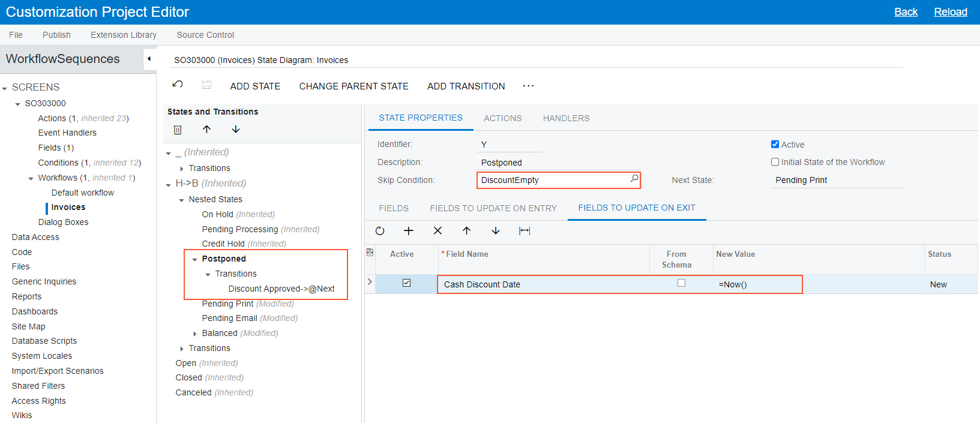The width and height of the screenshot is (980, 423).
Task: Click the fit columns icon in the grid toolbar
Action: point(525,231)
